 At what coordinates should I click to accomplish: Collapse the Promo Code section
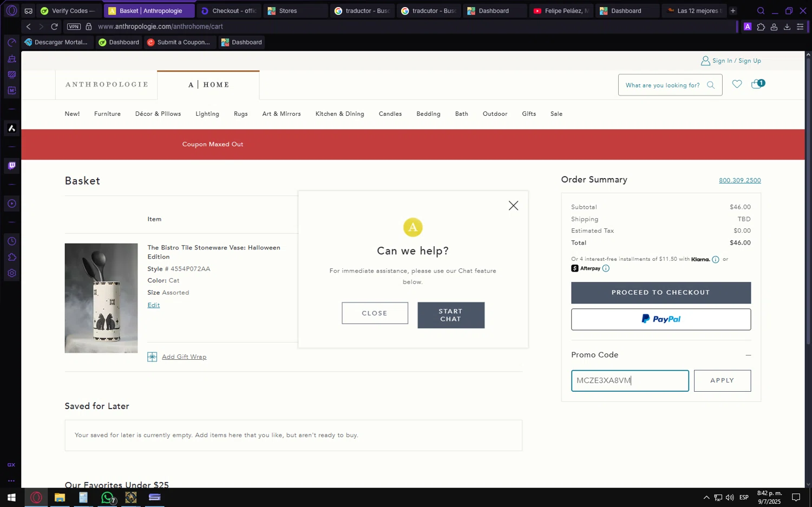(x=748, y=355)
